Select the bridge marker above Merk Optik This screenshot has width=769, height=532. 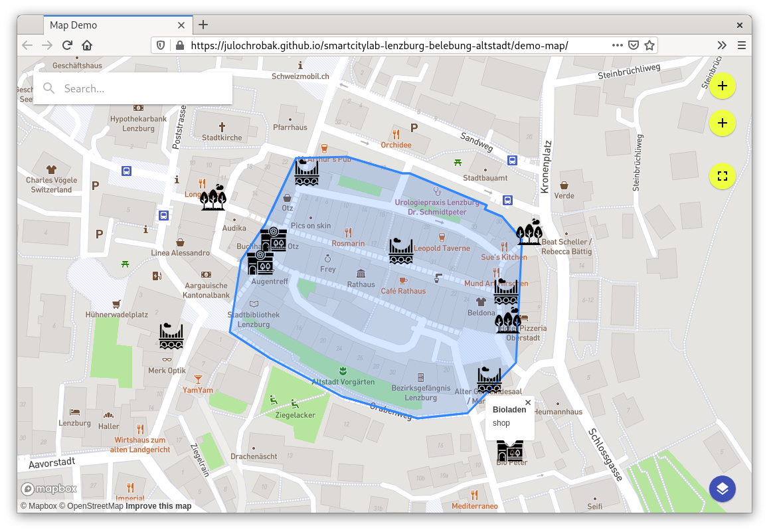point(171,336)
